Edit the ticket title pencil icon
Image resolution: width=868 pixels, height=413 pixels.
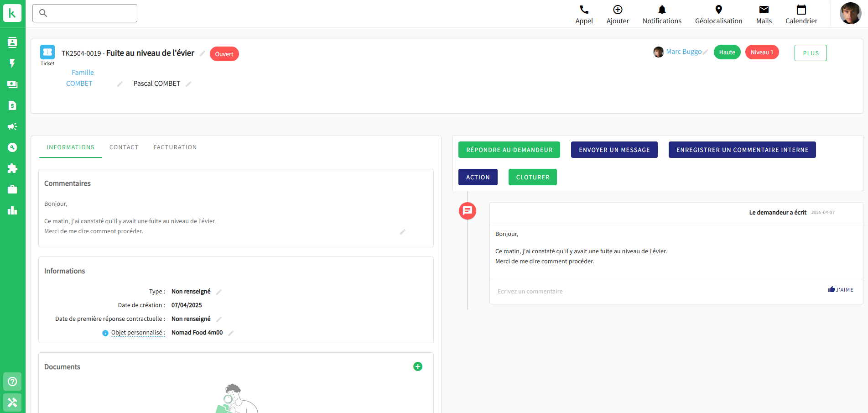[x=203, y=54]
